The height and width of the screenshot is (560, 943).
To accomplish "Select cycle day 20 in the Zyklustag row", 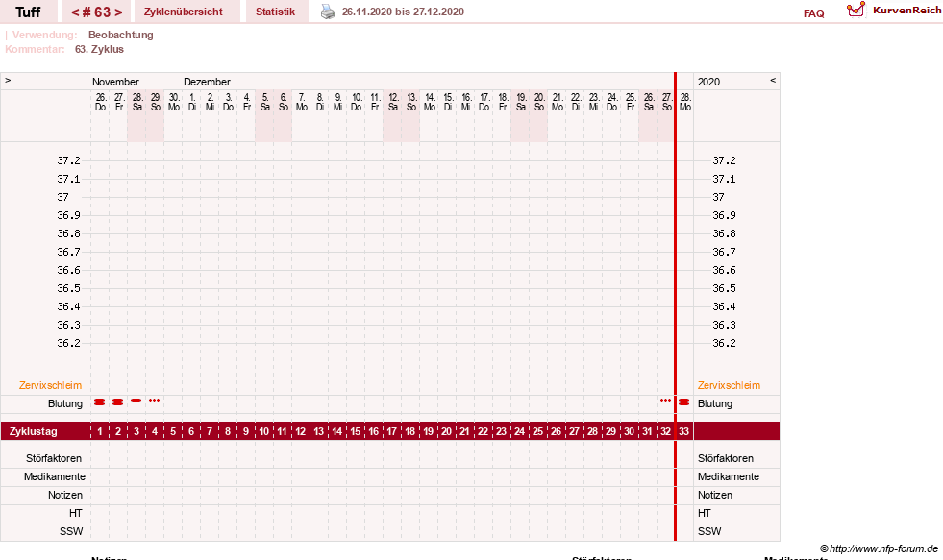I will (446, 431).
